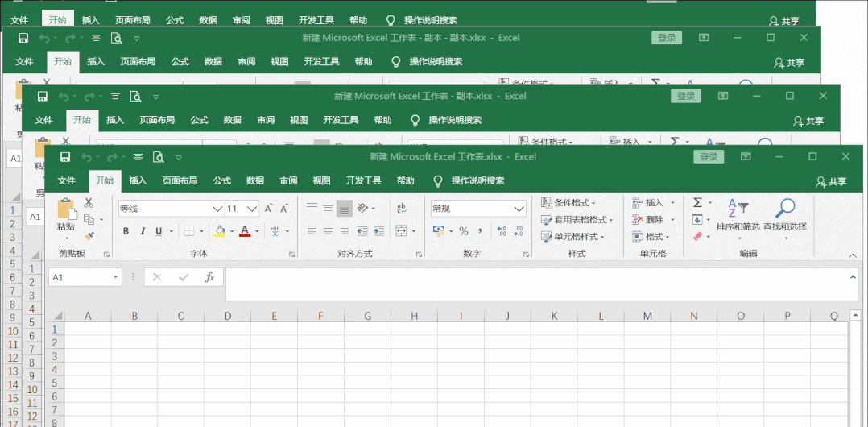Click the phonetic guide wén icon

(x=275, y=231)
